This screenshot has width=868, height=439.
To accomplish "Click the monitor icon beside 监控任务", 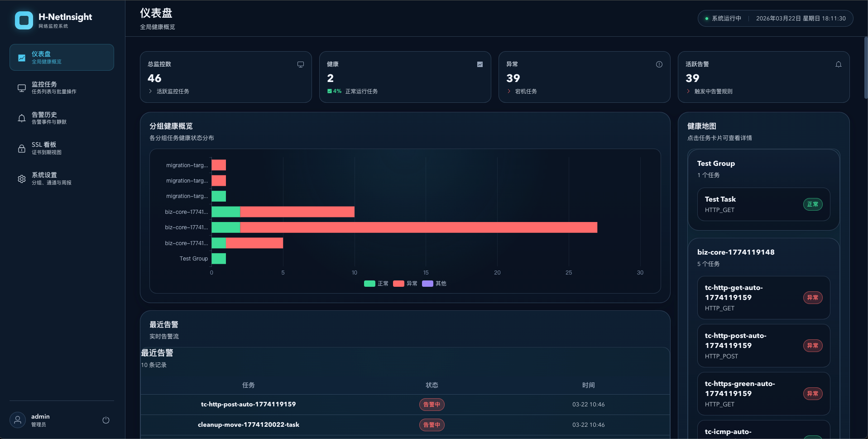I will point(22,88).
